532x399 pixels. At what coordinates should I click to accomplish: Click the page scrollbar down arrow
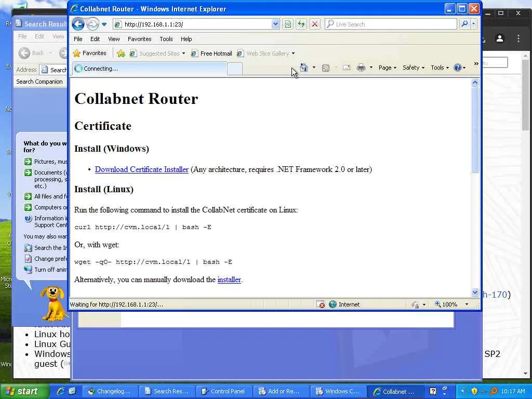475,292
